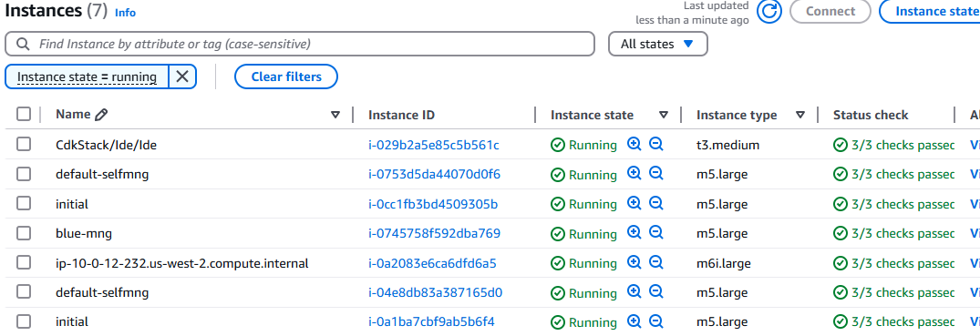Exclude-filter icon for i-04e8db83a387165d0 row

[655, 292]
